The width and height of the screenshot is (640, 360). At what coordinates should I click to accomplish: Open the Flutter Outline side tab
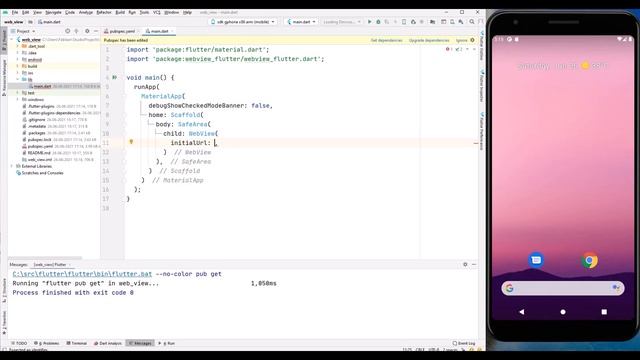coord(482,46)
